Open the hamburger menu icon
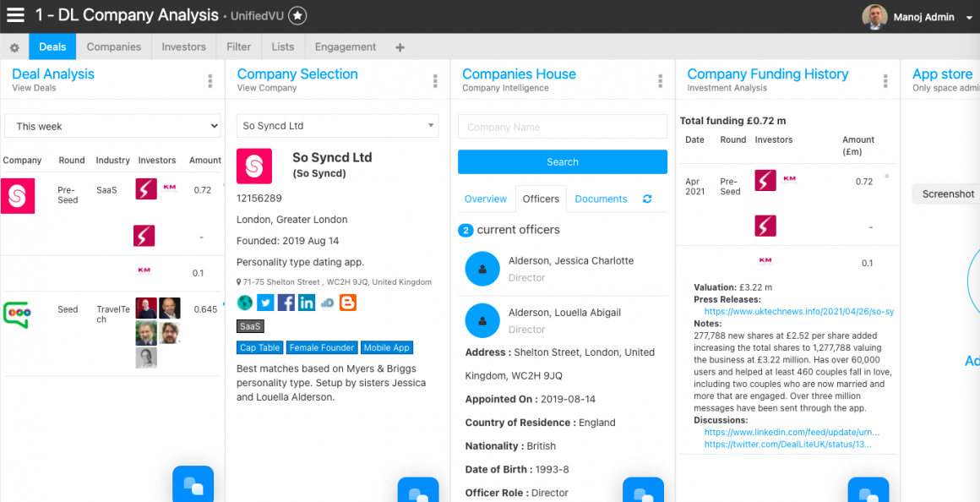980x502 pixels. click(x=15, y=15)
